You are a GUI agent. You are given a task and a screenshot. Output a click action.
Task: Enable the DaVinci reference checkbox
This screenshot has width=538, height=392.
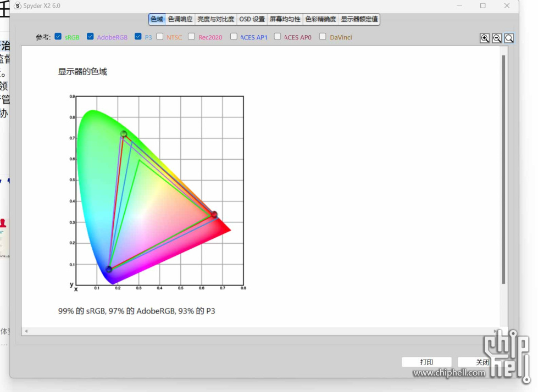point(323,37)
